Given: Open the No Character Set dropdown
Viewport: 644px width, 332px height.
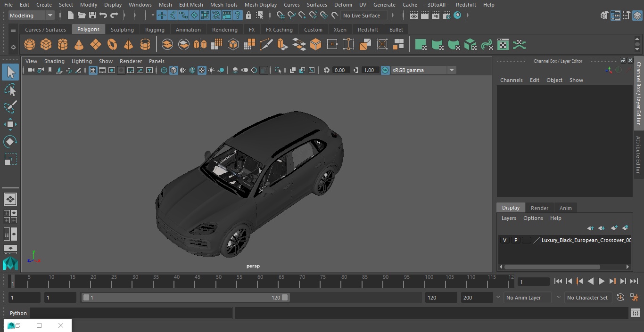Looking at the screenshot, I should (587, 298).
